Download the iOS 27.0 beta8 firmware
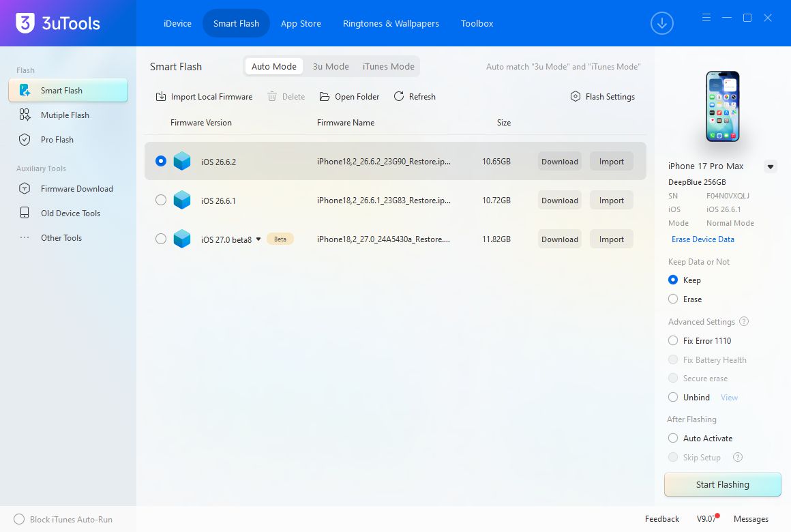 [x=559, y=239]
